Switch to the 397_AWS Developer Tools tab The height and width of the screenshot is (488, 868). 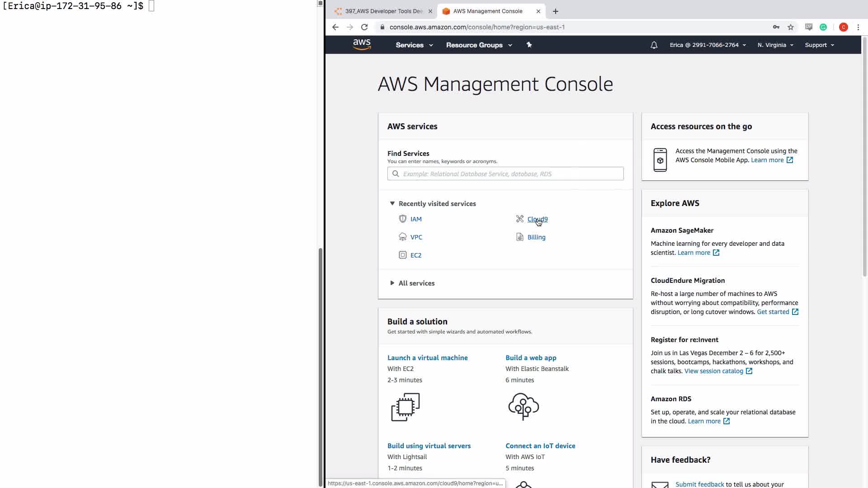click(x=382, y=11)
